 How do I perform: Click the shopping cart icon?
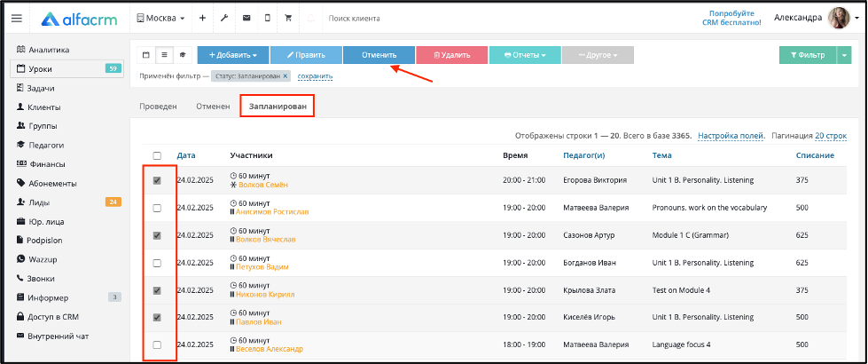pos(288,19)
